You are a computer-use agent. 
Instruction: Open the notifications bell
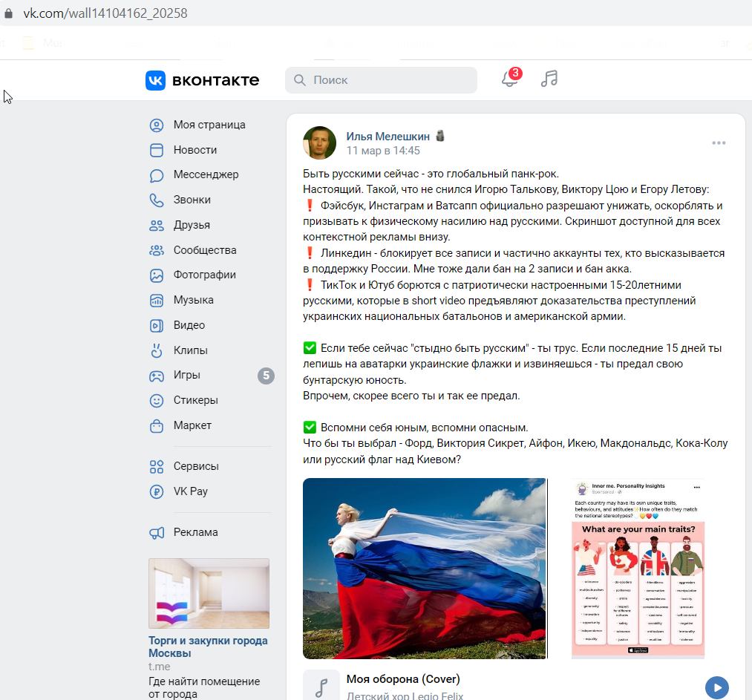509,79
